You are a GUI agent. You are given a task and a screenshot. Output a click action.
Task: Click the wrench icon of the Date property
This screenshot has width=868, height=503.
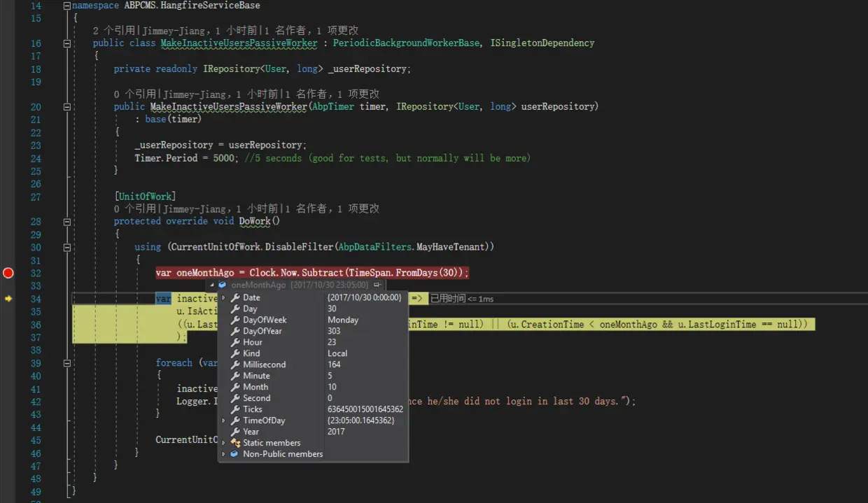pos(235,297)
